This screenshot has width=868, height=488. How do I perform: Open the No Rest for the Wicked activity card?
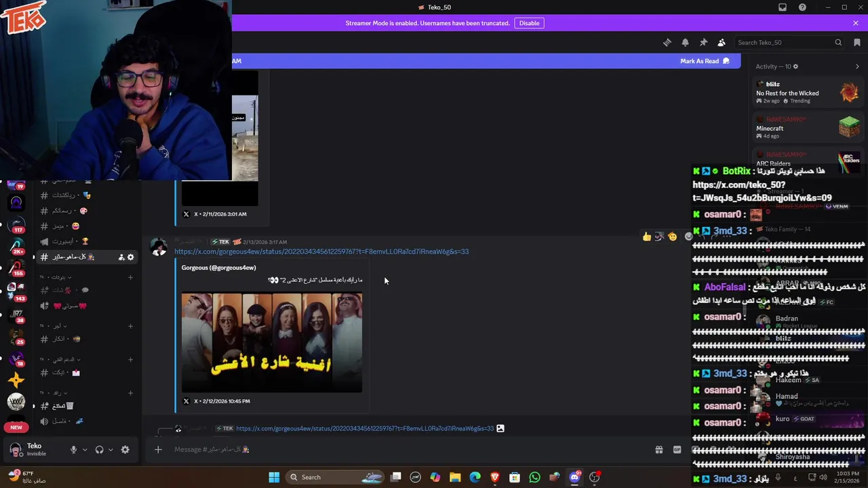coord(808,94)
